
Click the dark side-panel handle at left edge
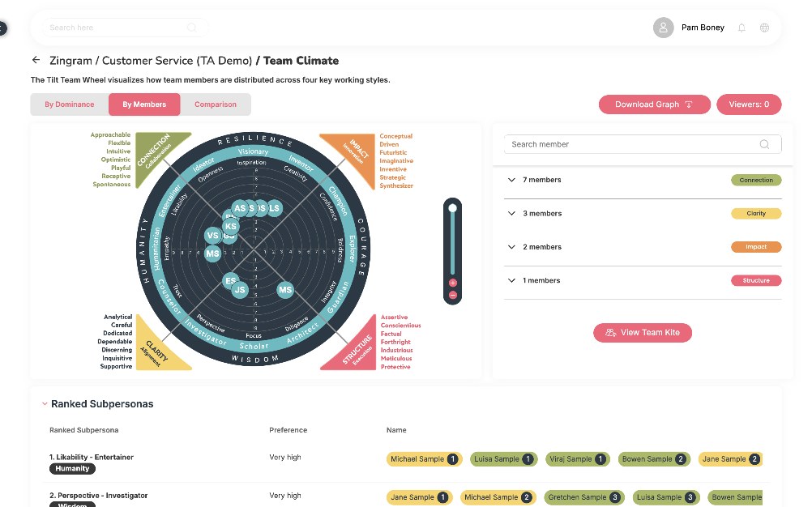[2, 28]
